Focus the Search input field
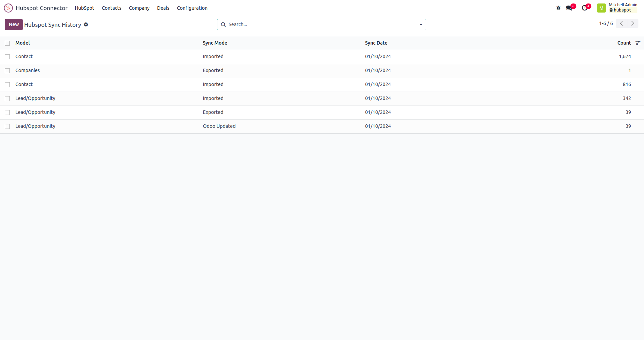 (x=321, y=25)
